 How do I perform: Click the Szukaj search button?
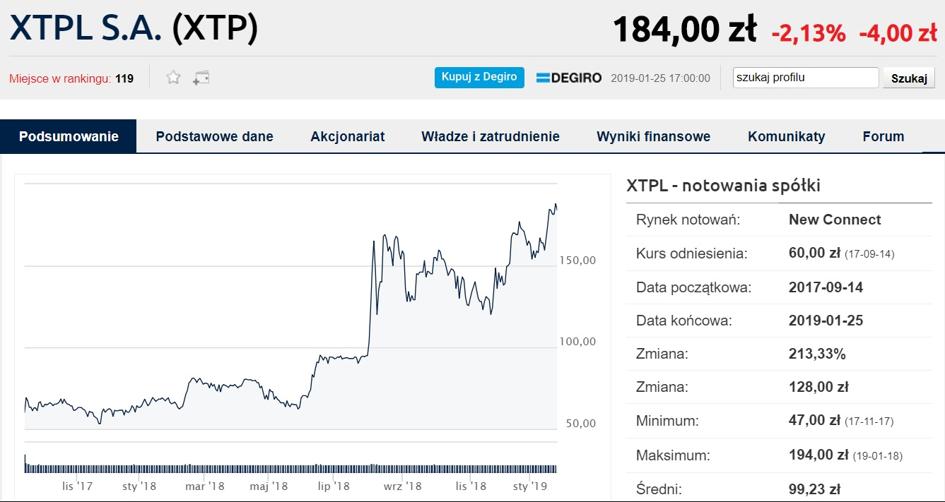(x=908, y=78)
